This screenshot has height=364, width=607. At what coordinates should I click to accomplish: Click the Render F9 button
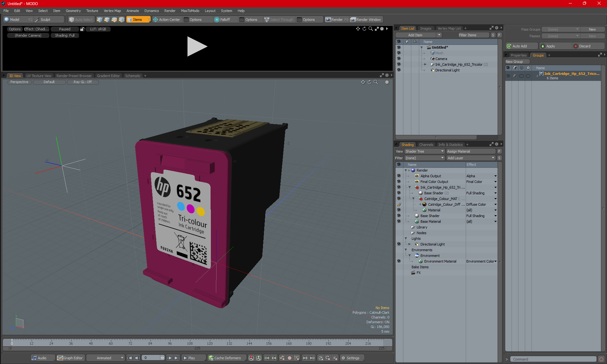tap(337, 20)
